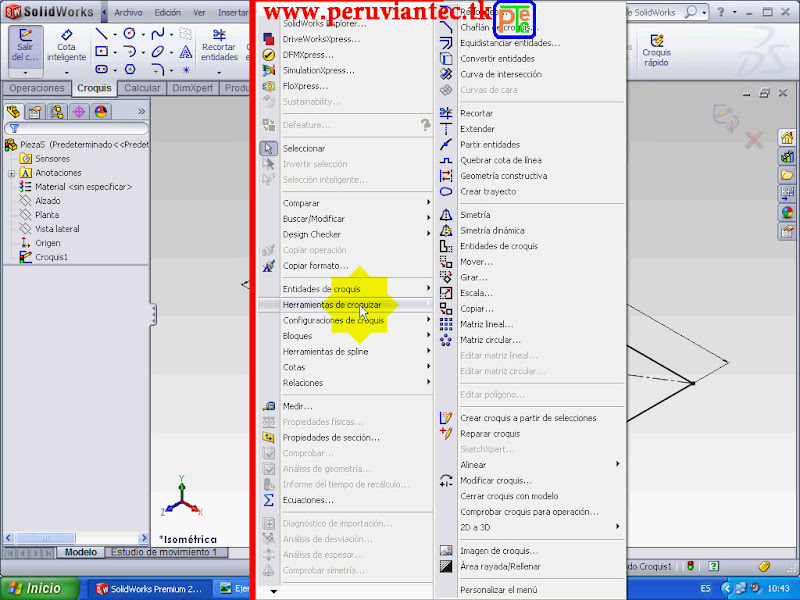Viewport: 800px width, 600px height.
Task: Click the Croquis rápido button
Action: point(656,50)
